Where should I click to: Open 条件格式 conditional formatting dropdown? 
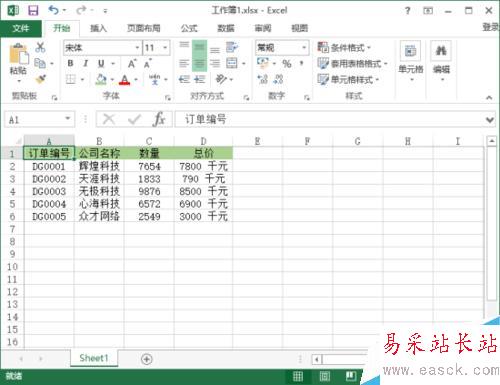click(344, 48)
